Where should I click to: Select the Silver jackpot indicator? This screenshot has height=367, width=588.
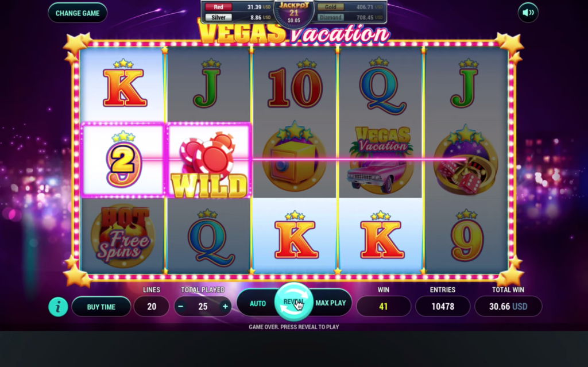tap(237, 17)
